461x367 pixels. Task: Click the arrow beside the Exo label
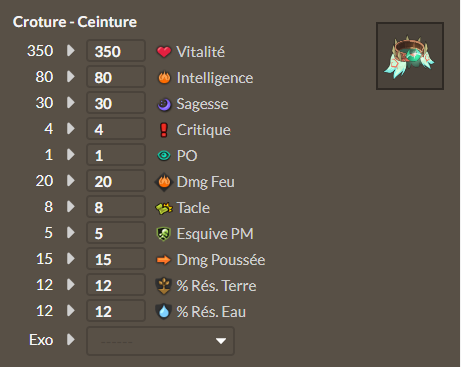point(71,340)
